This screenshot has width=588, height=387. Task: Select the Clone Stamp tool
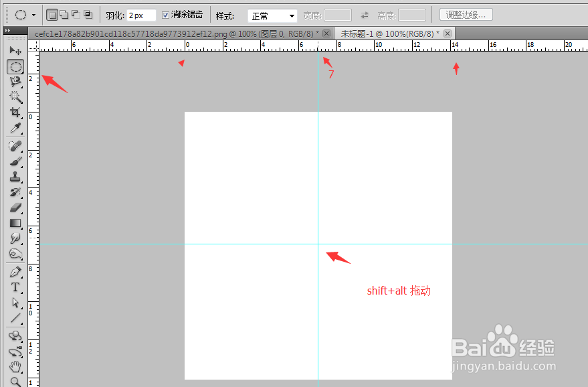click(15, 177)
